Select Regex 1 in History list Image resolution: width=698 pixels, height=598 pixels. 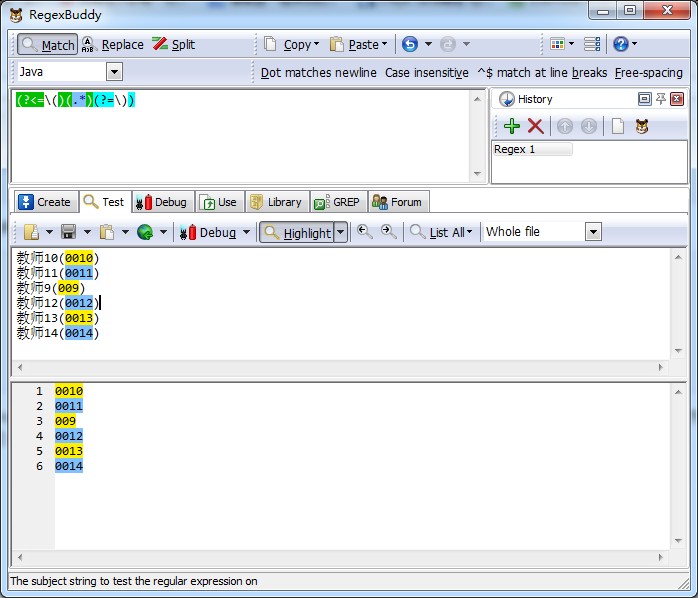point(532,149)
